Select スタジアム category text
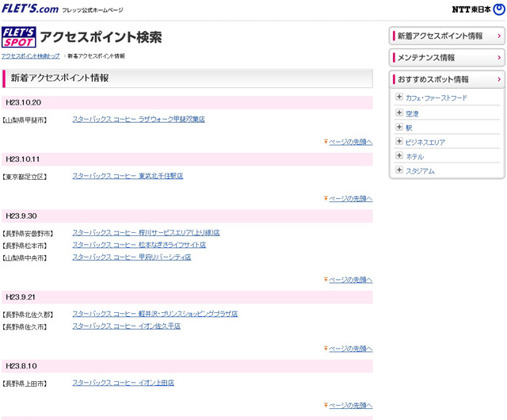The height and width of the screenshot is (420, 507). point(420,171)
